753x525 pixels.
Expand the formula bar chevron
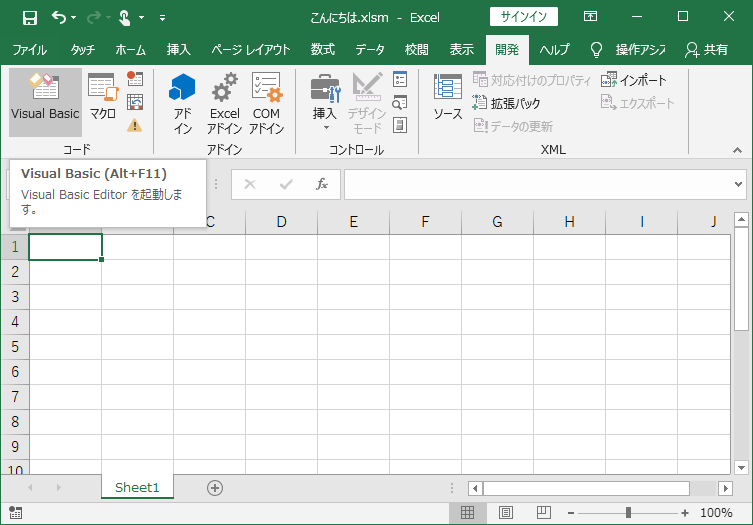coord(739,184)
